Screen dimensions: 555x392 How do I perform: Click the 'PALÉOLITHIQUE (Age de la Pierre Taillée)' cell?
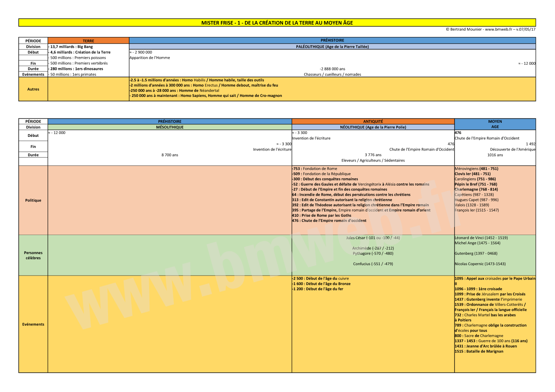(332, 47)
